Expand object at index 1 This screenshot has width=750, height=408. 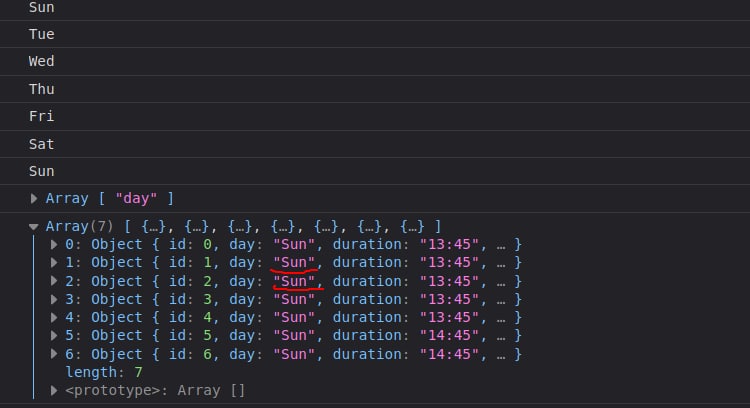(54, 263)
